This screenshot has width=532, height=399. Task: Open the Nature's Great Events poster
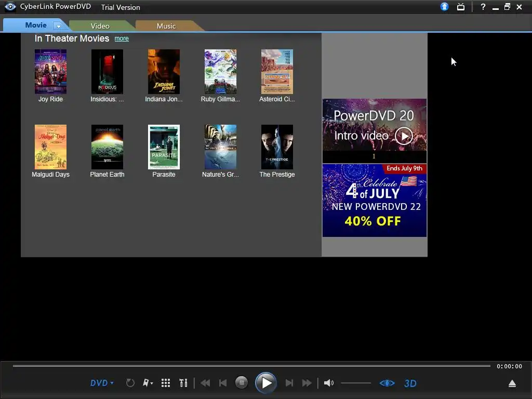click(x=220, y=147)
